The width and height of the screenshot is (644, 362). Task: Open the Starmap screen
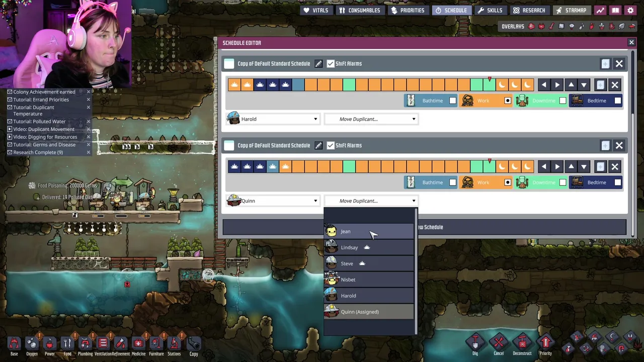pos(571,10)
